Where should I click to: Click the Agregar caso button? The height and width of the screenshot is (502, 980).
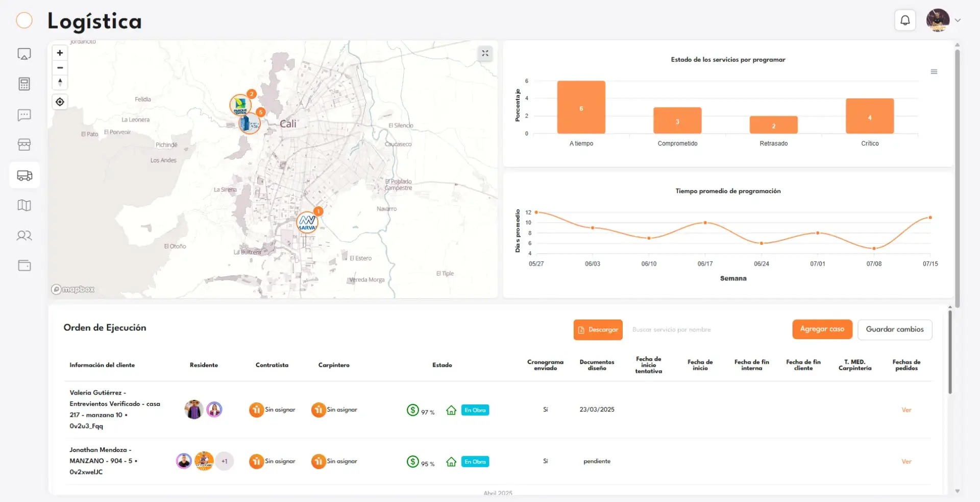(822, 329)
